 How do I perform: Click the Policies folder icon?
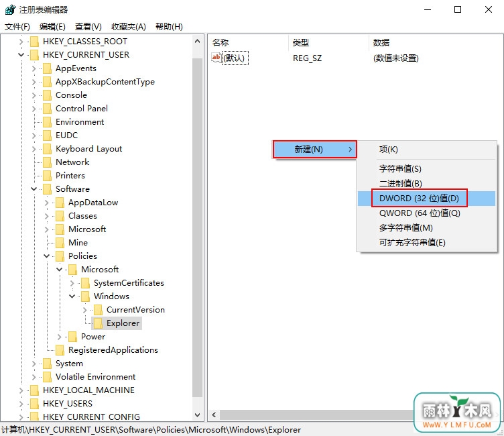pyautogui.click(x=60, y=256)
